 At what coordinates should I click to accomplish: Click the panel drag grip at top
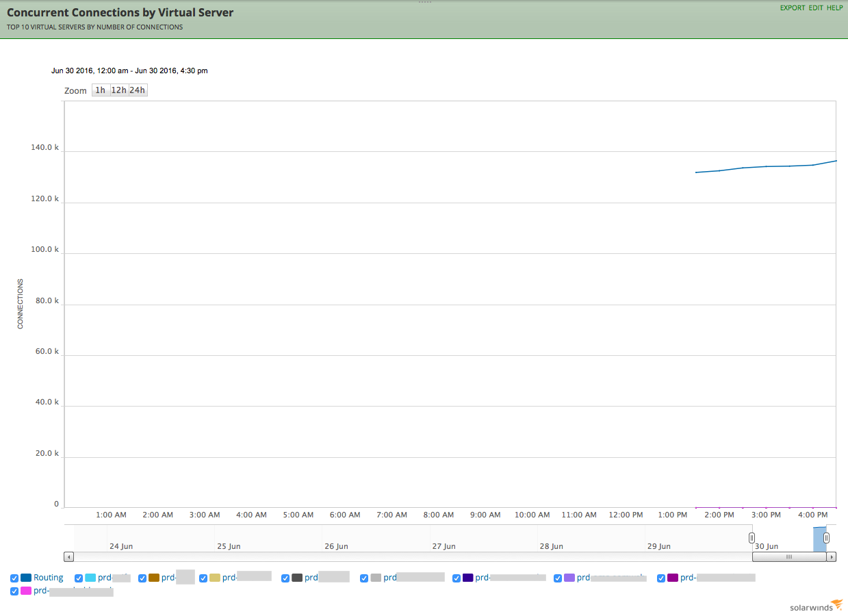pyautogui.click(x=424, y=2)
